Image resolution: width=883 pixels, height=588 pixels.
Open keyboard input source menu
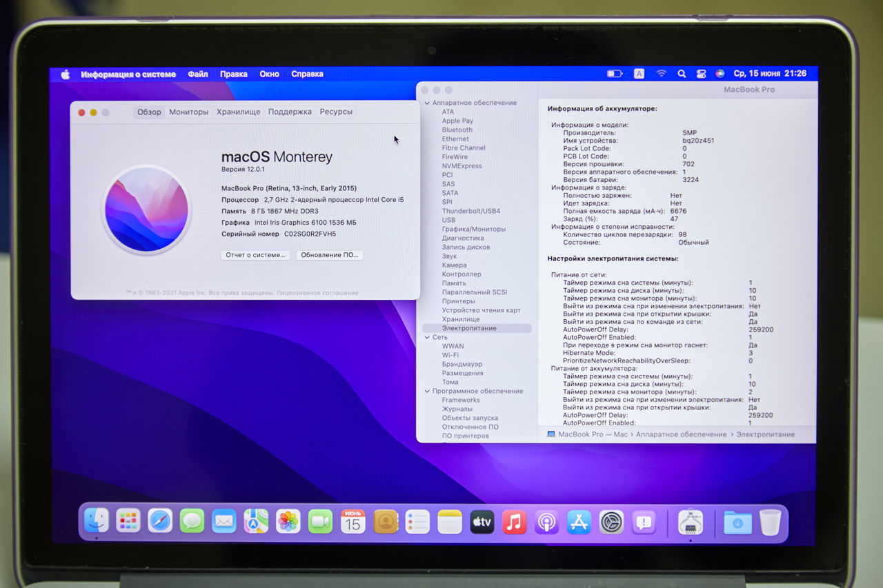[639, 73]
